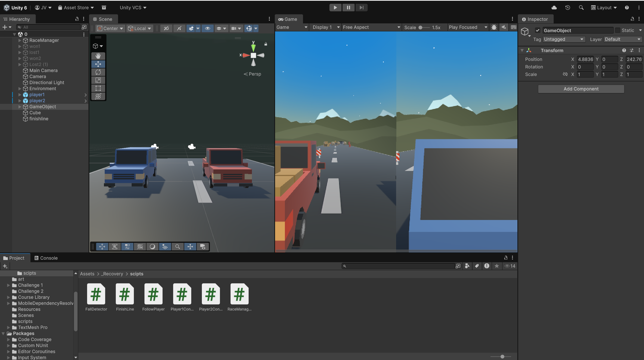This screenshot has height=360, width=644.
Task: Toggle the GameObject active checkbox in Inspector
Action: pos(538,30)
